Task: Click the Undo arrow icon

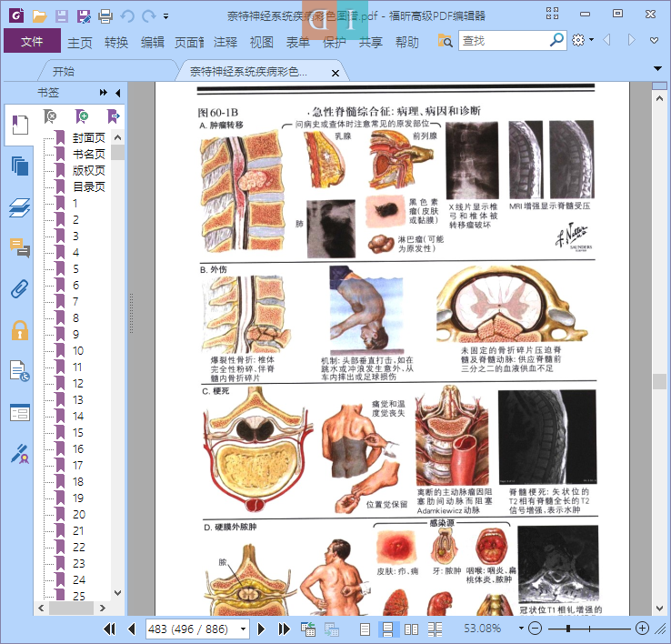Action: coord(127,16)
